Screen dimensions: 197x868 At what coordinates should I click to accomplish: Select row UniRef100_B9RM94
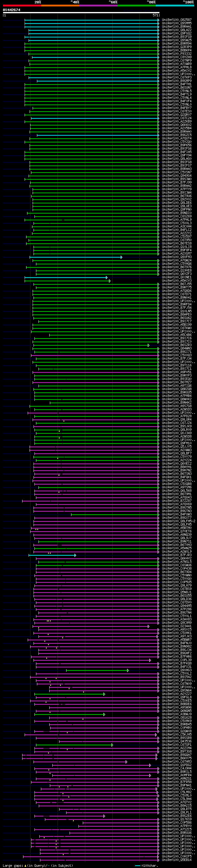tap(177, 43)
